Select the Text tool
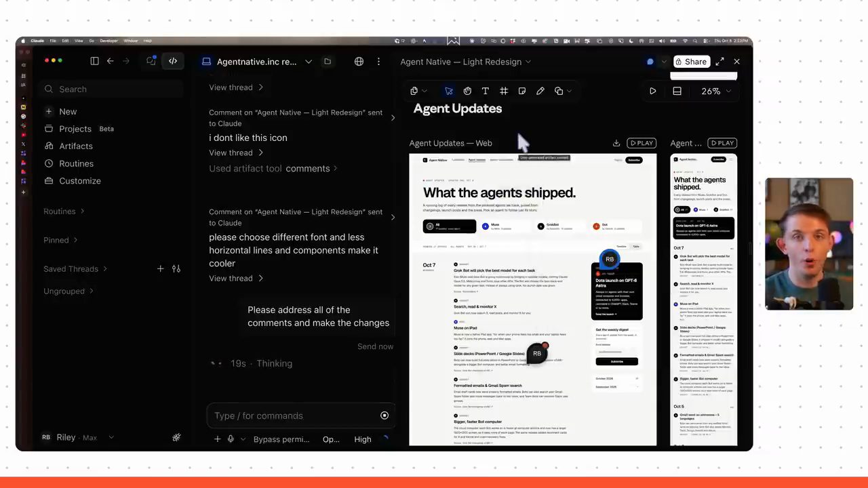The image size is (868, 488). pos(486,91)
